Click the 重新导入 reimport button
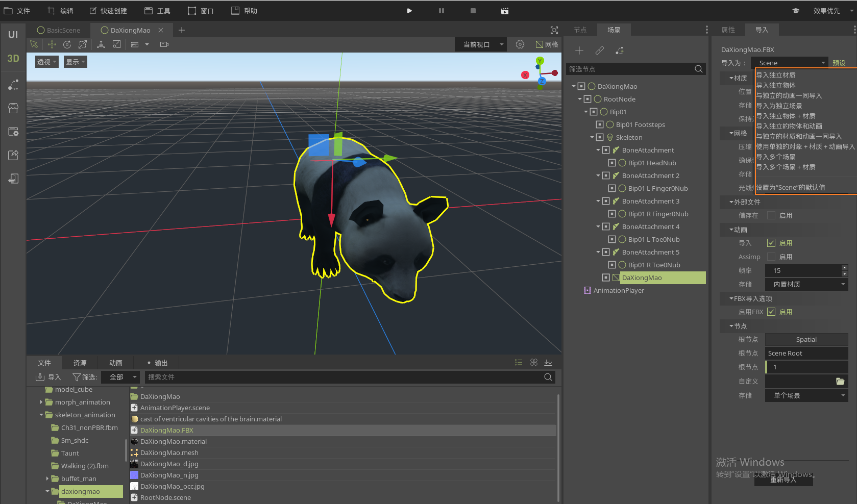857x504 pixels. [783, 480]
